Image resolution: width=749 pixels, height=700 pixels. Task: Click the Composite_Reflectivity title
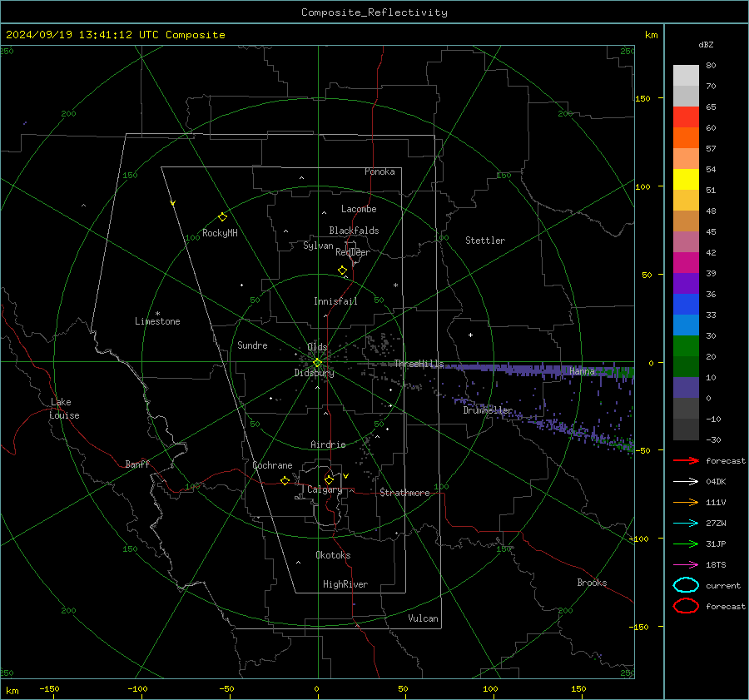click(x=374, y=12)
